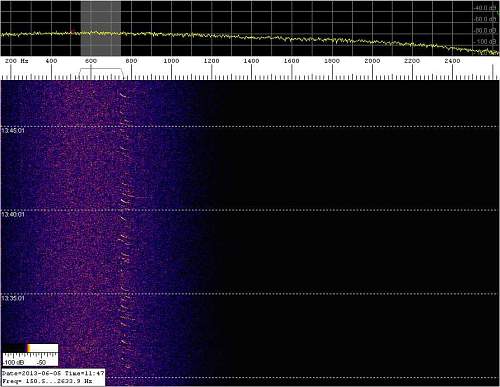Click the gray highlighted band in spectrum graph
The image size is (500, 387).
tap(101, 28)
